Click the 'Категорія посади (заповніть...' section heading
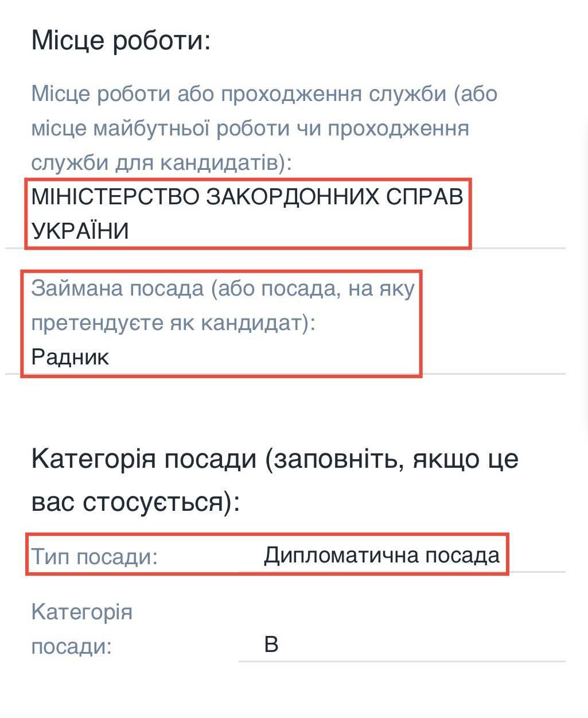This screenshot has height=718, width=588. pos(275,480)
